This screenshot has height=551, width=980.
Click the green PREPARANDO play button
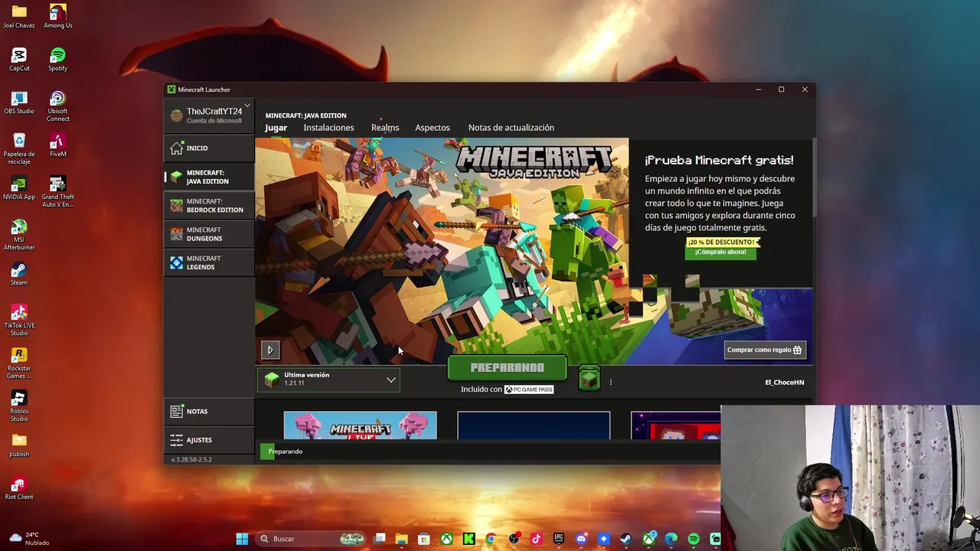tap(507, 368)
